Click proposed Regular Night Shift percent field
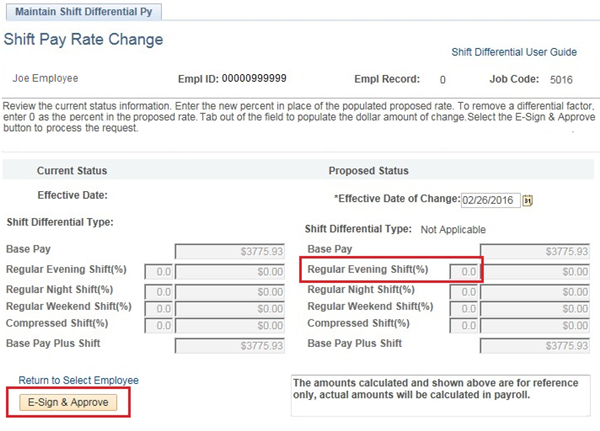Viewport: 600px width, 431px height. click(465, 290)
